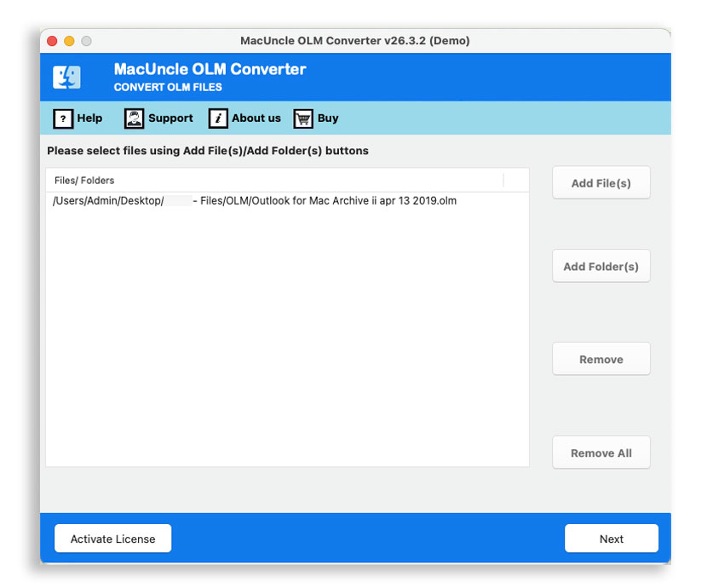Image resolution: width=707 pixels, height=588 pixels.
Task: Click the Remove button
Action: pyautogui.click(x=601, y=359)
